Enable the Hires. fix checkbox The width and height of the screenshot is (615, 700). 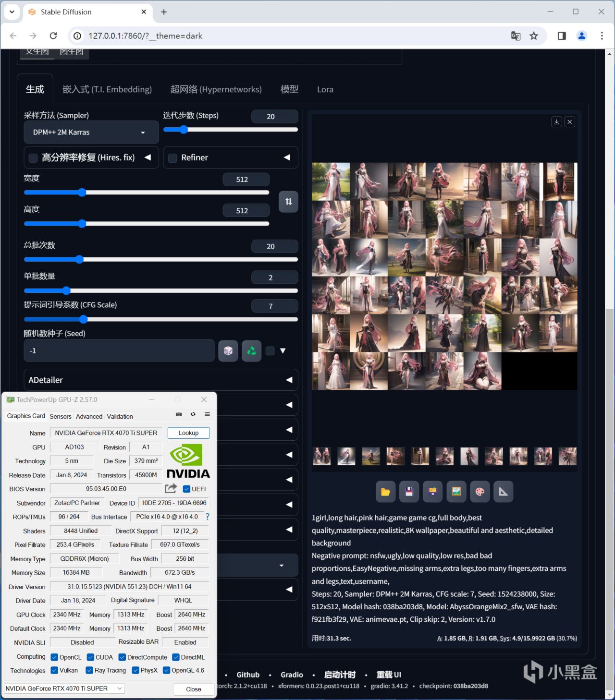[33, 158]
